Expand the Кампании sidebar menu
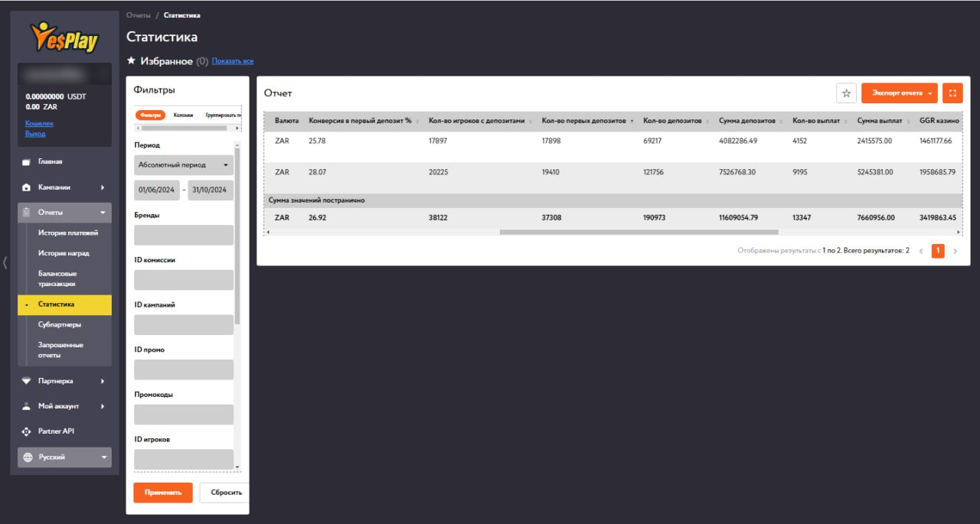Viewport: 980px width, 524px height. tap(64, 187)
